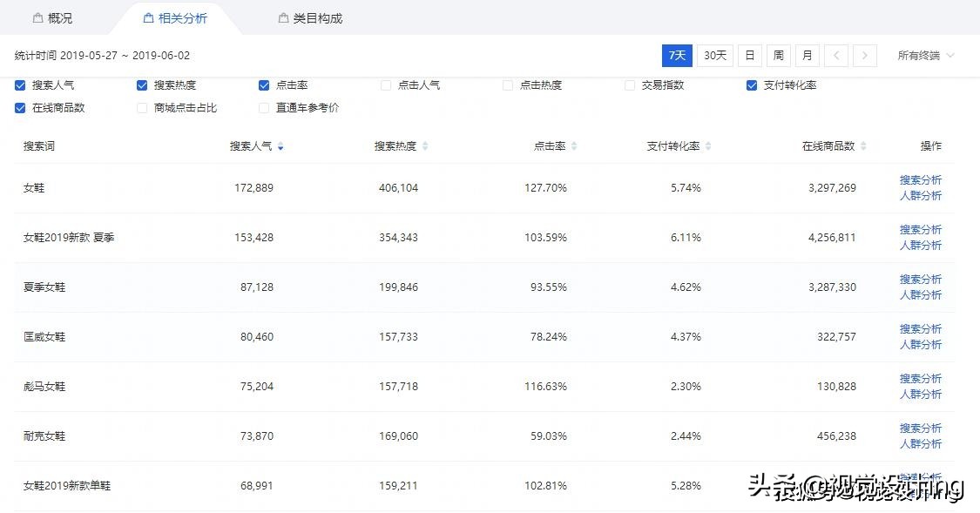The height and width of the screenshot is (513, 980).
Task: Enable the 点击人气 checkbox
Action: (x=386, y=84)
